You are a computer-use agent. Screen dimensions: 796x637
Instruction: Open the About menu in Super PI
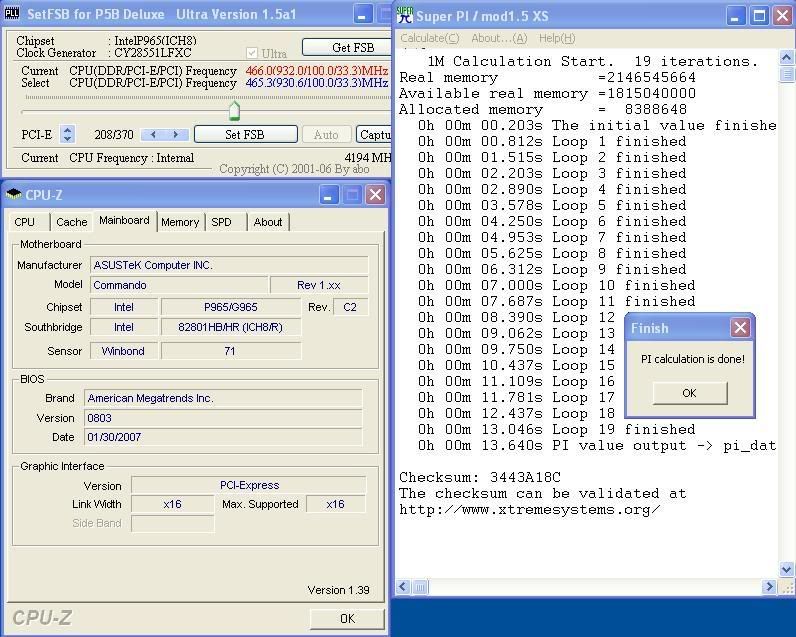click(499, 38)
